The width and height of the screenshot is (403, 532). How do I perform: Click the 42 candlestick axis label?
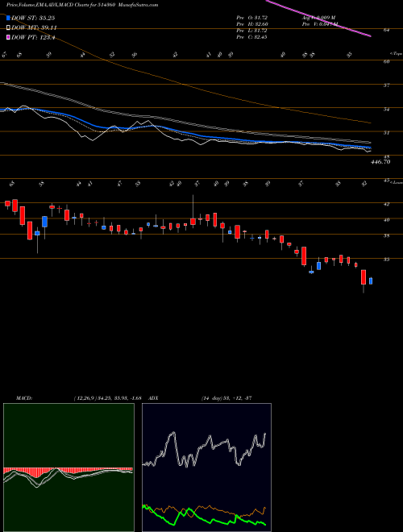click(x=386, y=204)
